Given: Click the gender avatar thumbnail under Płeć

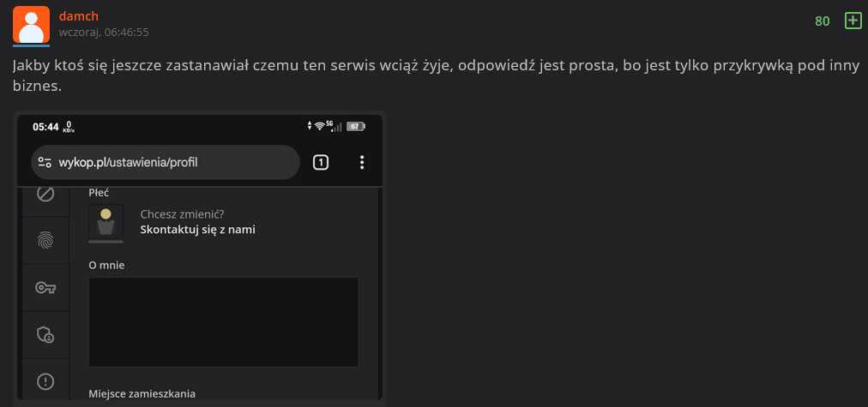Looking at the screenshot, I should coord(105,224).
